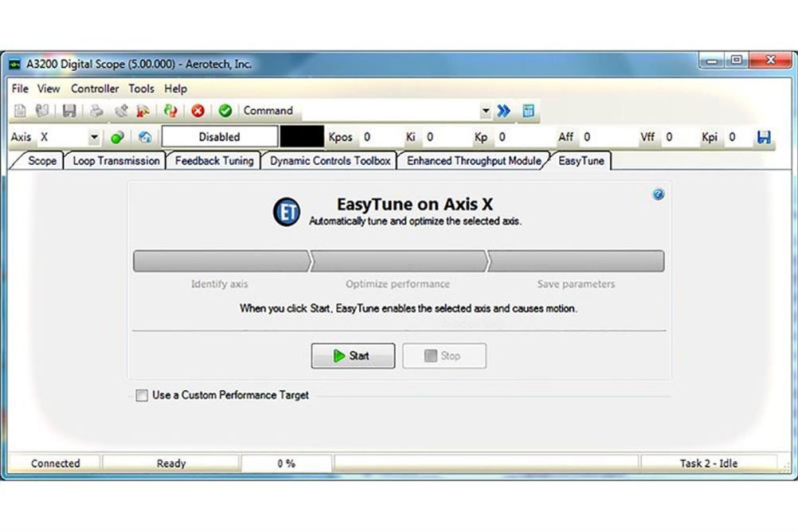798x532 pixels.
Task: Click the Disabled axis status button
Action: click(219, 137)
